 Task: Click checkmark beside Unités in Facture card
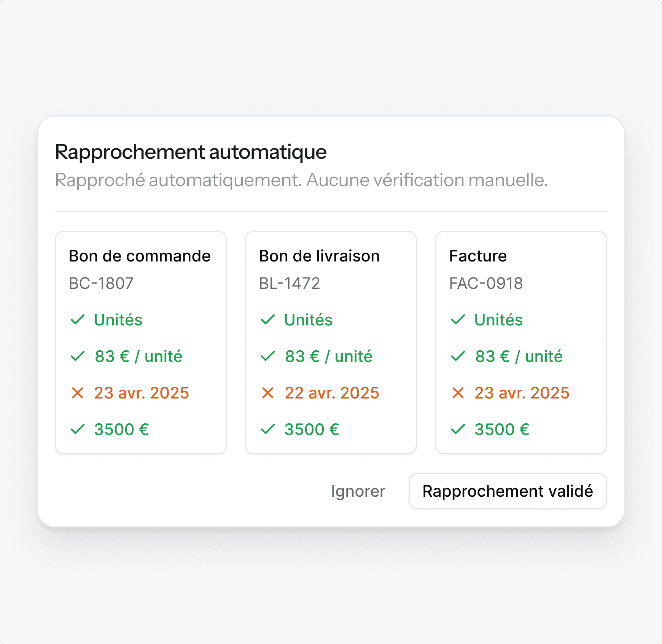coord(458,320)
